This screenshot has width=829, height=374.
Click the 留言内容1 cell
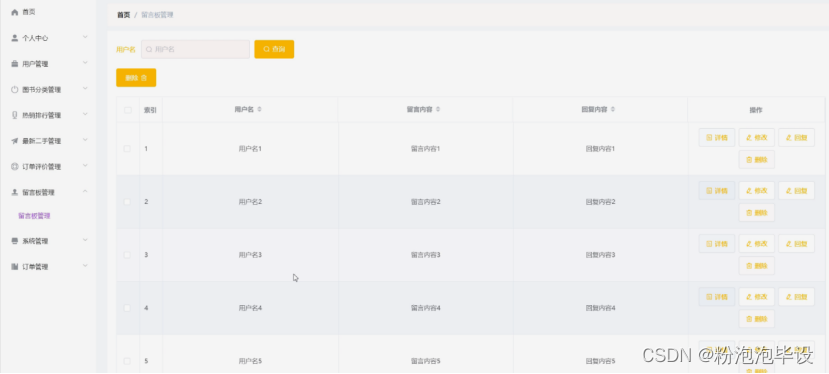pos(426,149)
